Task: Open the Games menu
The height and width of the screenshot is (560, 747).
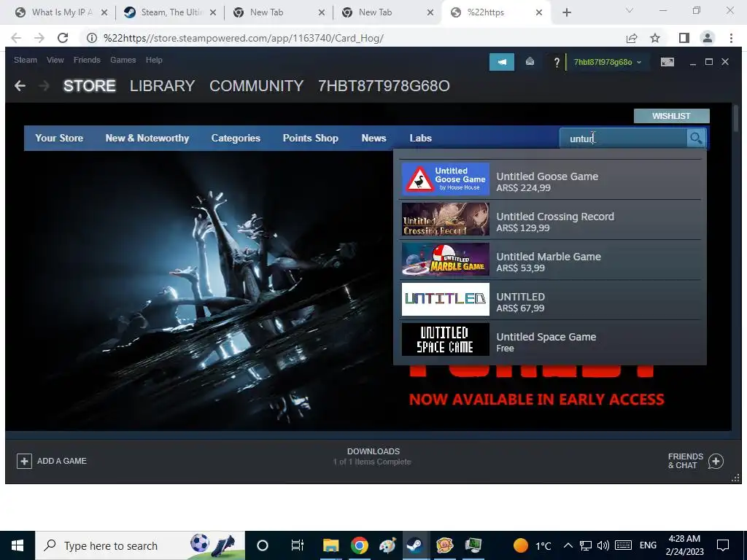Action: click(123, 60)
